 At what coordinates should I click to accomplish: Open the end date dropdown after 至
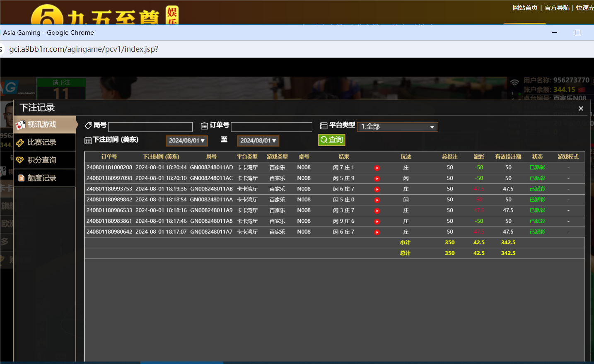pyautogui.click(x=258, y=140)
